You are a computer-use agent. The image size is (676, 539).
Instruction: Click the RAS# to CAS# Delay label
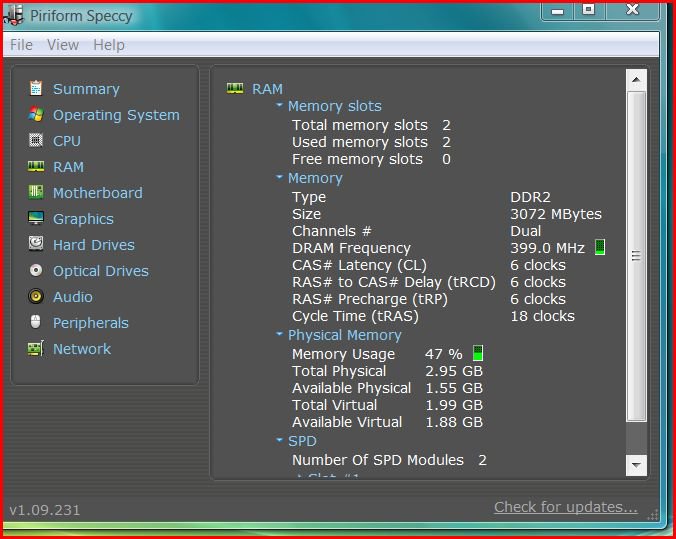pos(394,282)
